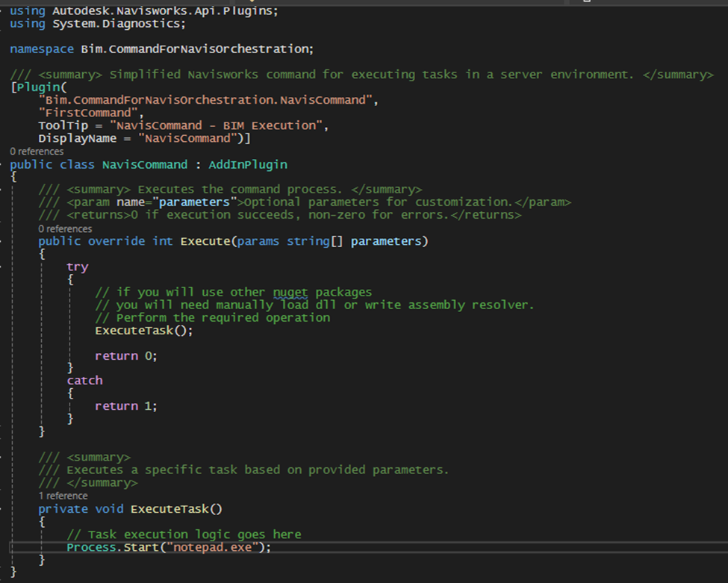
Task: Click the Plugin attribute name
Action: pos(39,87)
